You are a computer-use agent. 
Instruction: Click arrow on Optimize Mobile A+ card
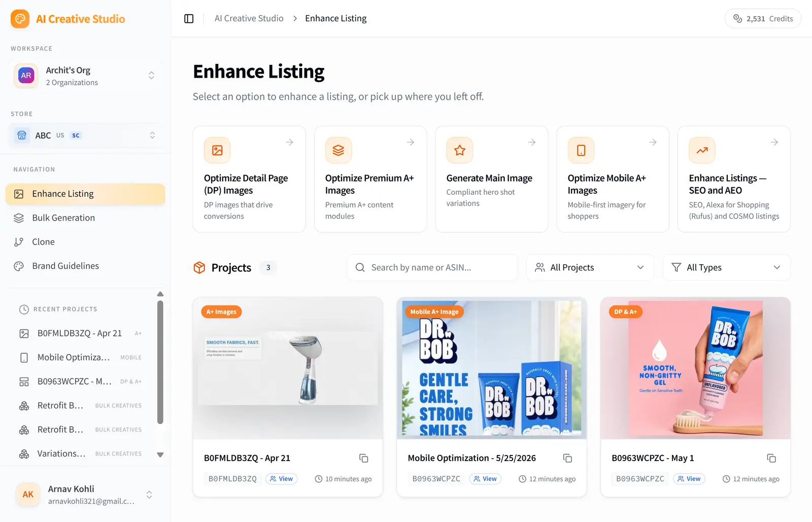tap(653, 143)
